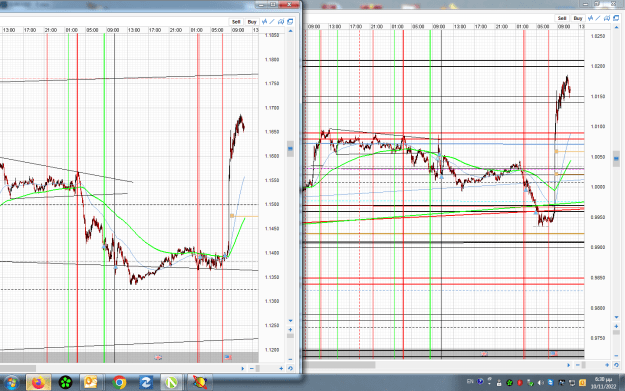The image size is (625, 391).
Task: Reset right chart view with refresh icon
Action: tap(616, 365)
